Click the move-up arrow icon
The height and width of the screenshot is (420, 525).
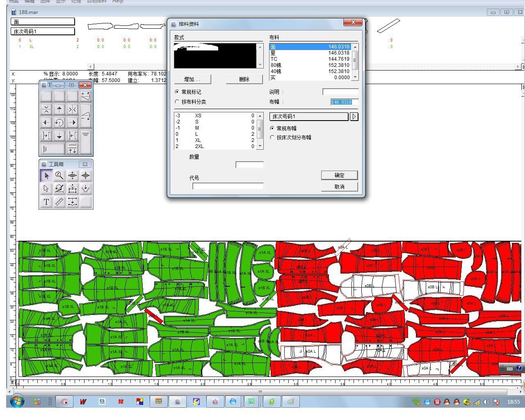point(59,110)
